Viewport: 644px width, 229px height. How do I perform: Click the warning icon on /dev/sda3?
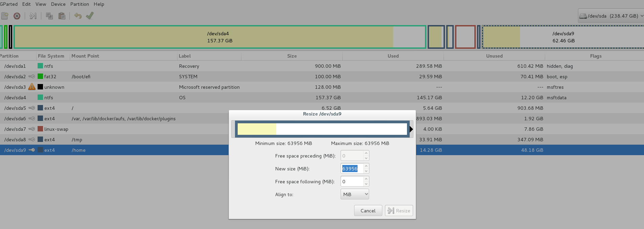(x=32, y=87)
